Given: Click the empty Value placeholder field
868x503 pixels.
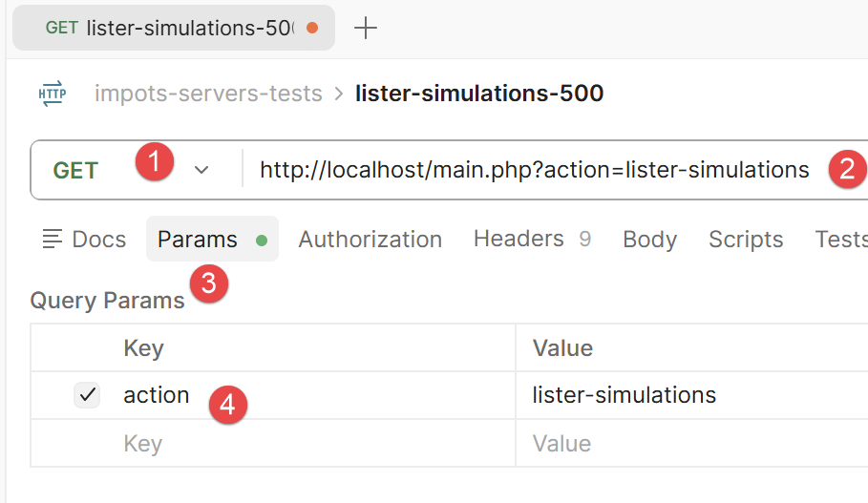Looking at the screenshot, I should point(692,443).
